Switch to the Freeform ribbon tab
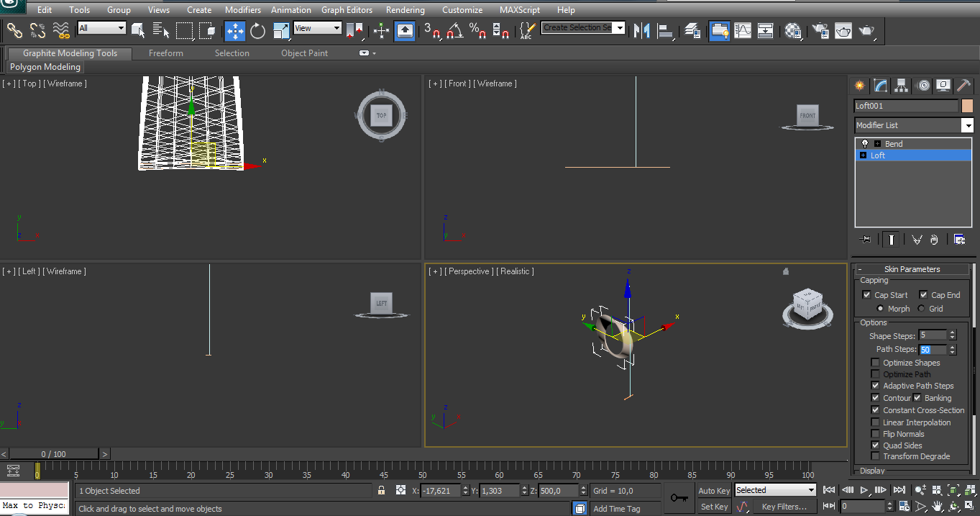 point(165,53)
